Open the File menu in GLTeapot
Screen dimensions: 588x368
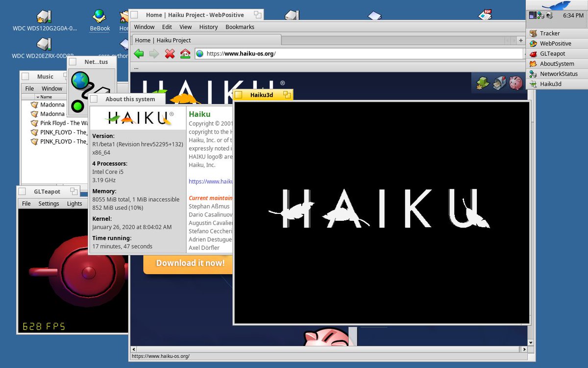tap(26, 204)
